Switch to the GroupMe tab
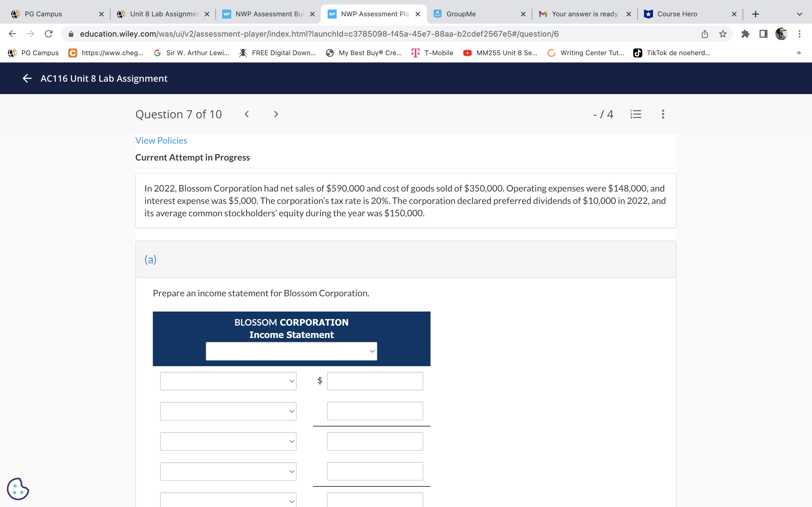 461,14
